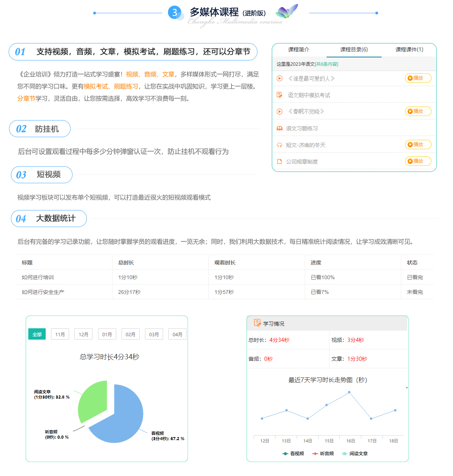Click the headphone icon beside 短文-济南的冬天
The height and width of the screenshot is (476, 453).
point(279,145)
